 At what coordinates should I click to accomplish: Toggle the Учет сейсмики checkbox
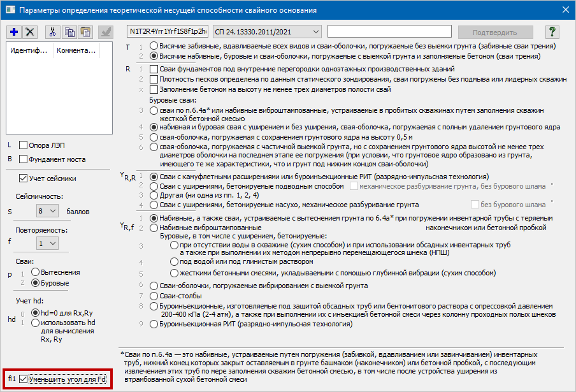(23, 178)
